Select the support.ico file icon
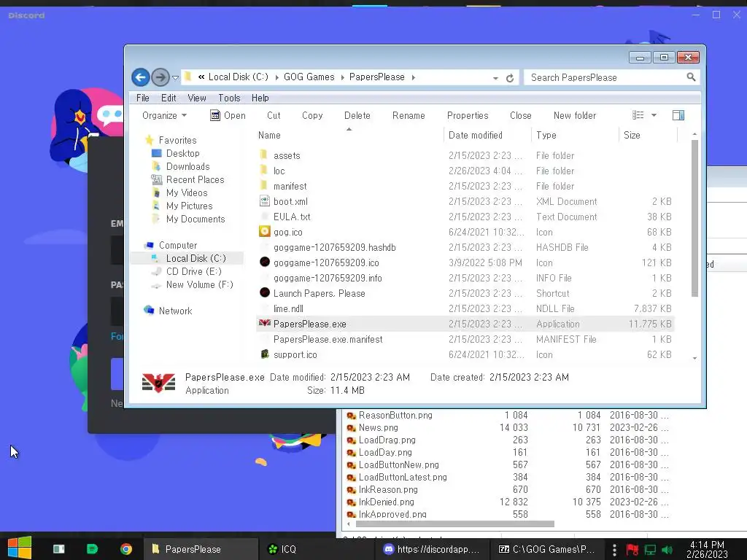The image size is (747, 560). (264, 354)
